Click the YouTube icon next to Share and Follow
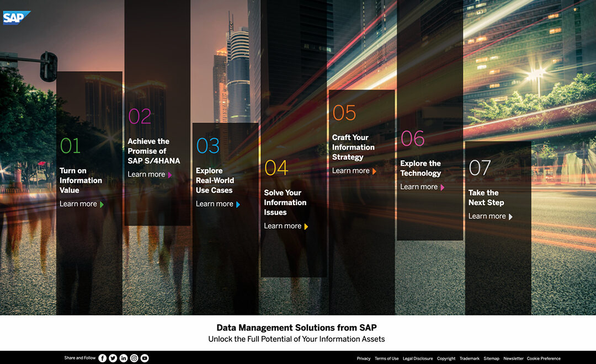 144,358
